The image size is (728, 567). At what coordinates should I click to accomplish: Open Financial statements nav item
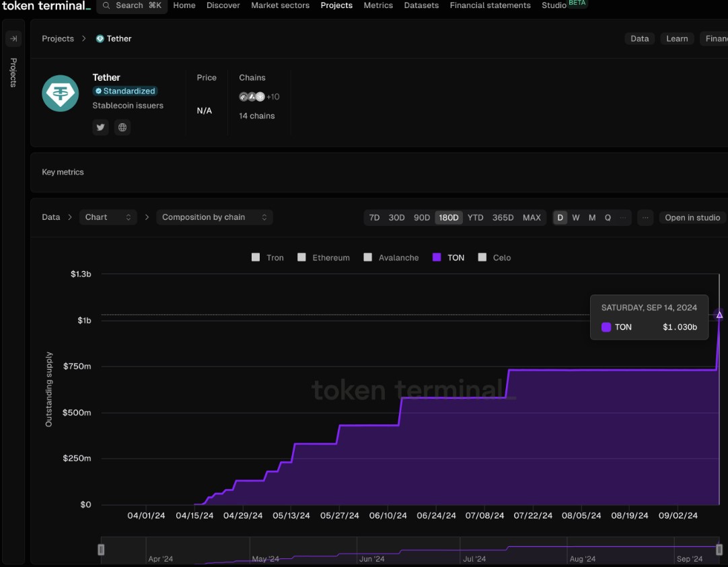(490, 5)
